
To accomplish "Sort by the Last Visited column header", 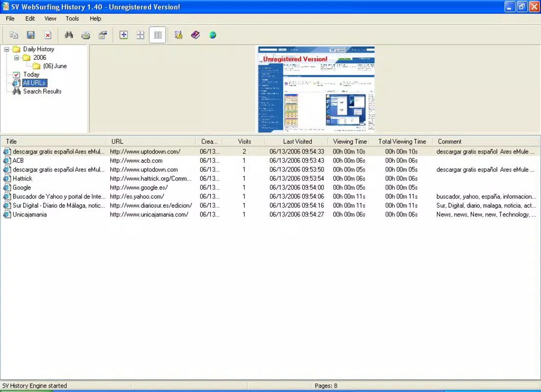I will point(296,142).
